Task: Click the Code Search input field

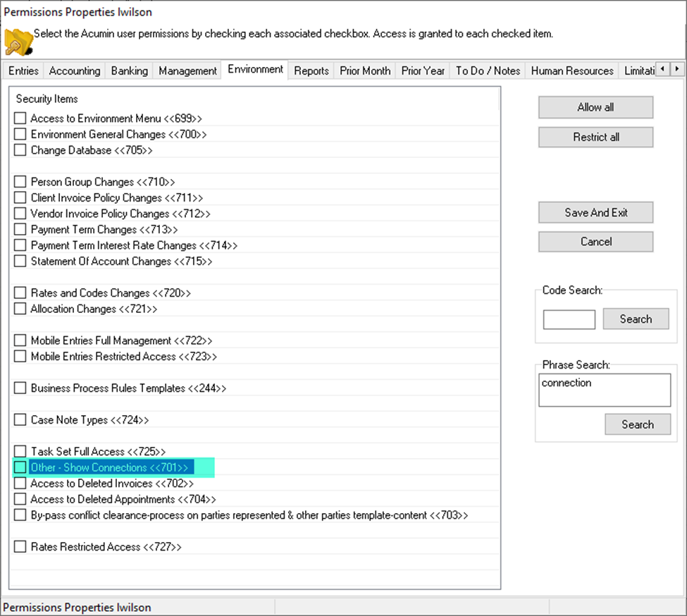Action: click(x=569, y=319)
